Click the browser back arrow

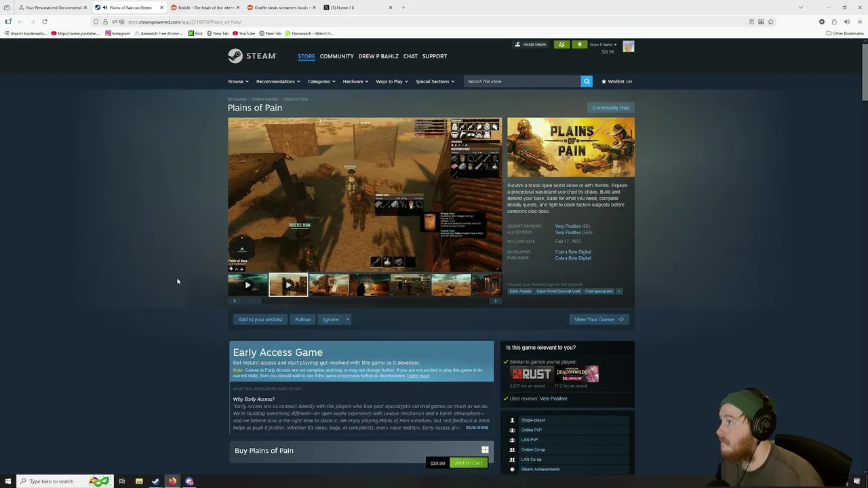(x=20, y=22)
